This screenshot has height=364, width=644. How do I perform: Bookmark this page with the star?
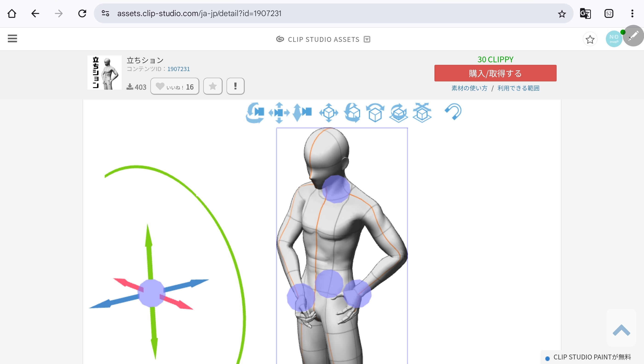[x=562, y=14]
